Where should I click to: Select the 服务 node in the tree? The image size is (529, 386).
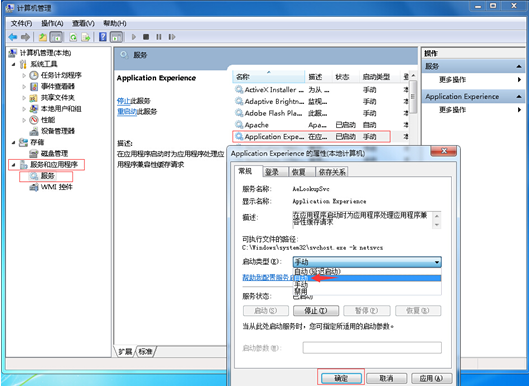coord(48,176)
